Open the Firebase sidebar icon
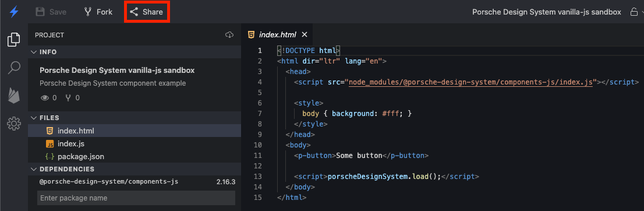This screenshot has height=211, width=644. 13,96
